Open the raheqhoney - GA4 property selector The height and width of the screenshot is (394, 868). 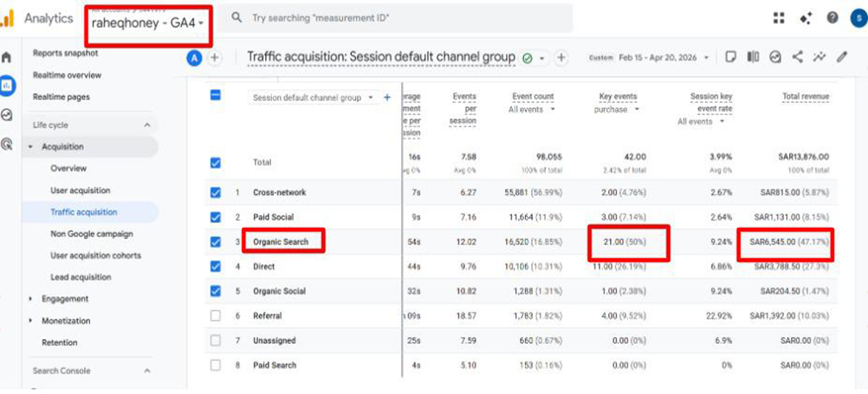tap(148, 23)
